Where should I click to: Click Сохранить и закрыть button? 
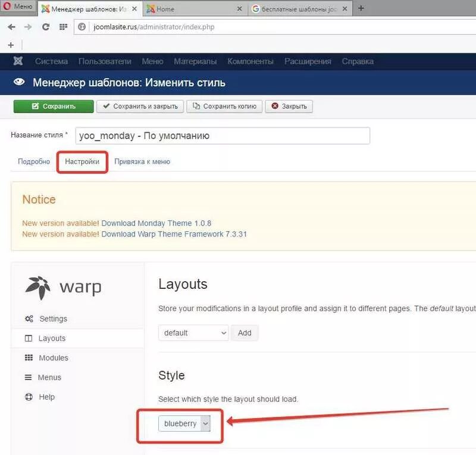(x=140, y=107)
